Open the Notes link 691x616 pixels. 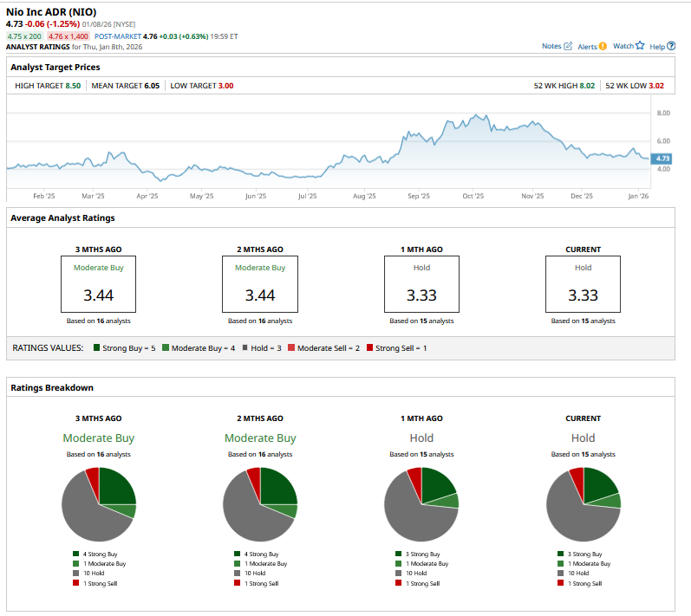pyautogui.click(x=551, y=46)
